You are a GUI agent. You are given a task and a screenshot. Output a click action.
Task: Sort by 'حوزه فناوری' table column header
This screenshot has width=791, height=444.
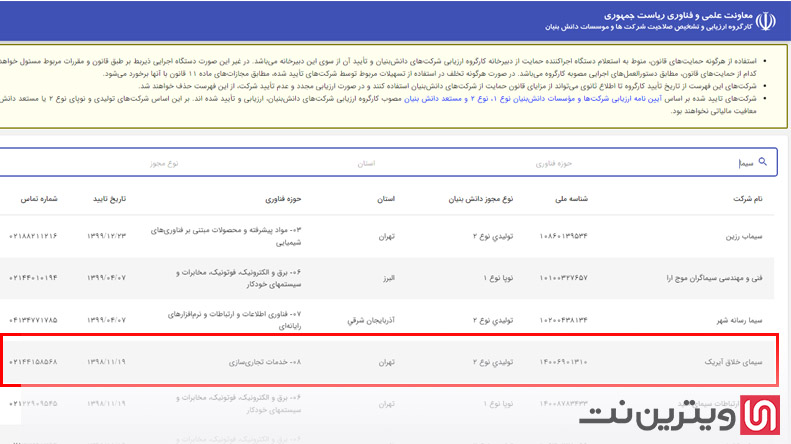pos(283,199)
